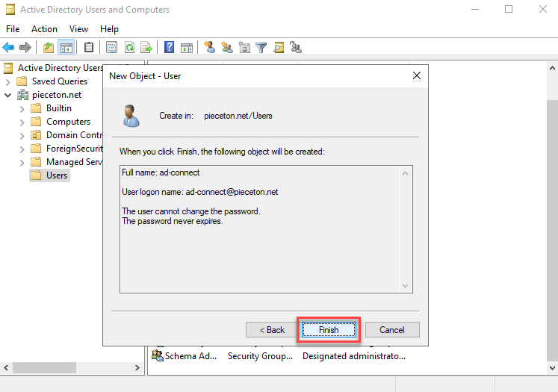
Task: Select the Users tree item
Action: (x=57, y=175)
